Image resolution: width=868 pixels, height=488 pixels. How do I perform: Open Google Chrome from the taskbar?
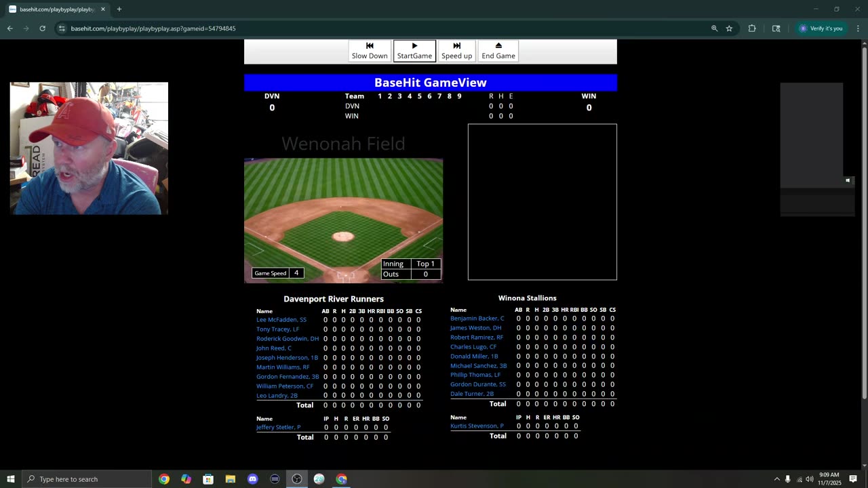pos(164,479)
